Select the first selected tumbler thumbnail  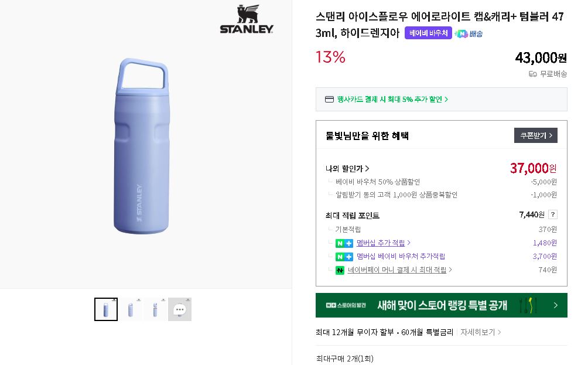point(106,309)
